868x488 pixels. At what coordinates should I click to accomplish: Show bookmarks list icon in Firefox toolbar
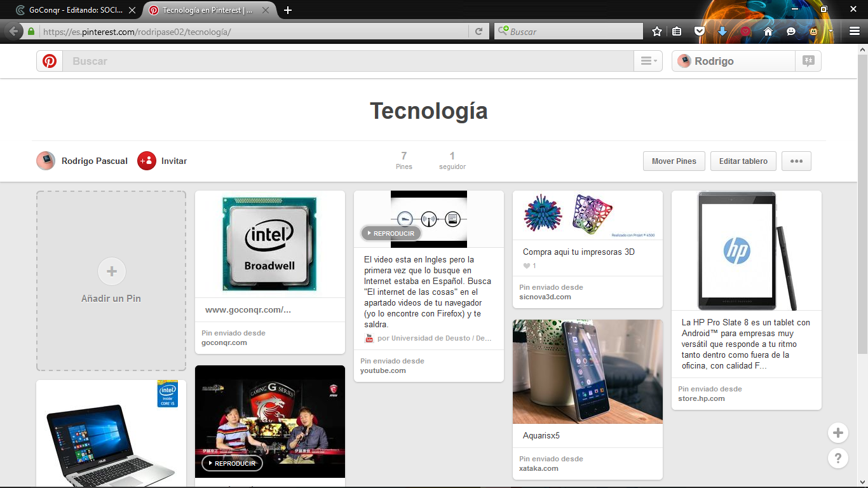pyautogui.click(x=677, y=31)
